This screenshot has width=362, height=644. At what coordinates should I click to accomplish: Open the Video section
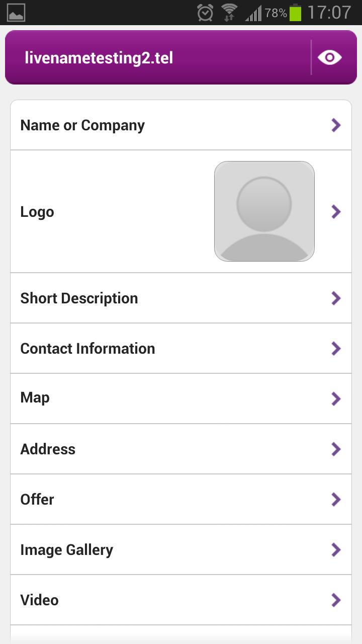40,600
